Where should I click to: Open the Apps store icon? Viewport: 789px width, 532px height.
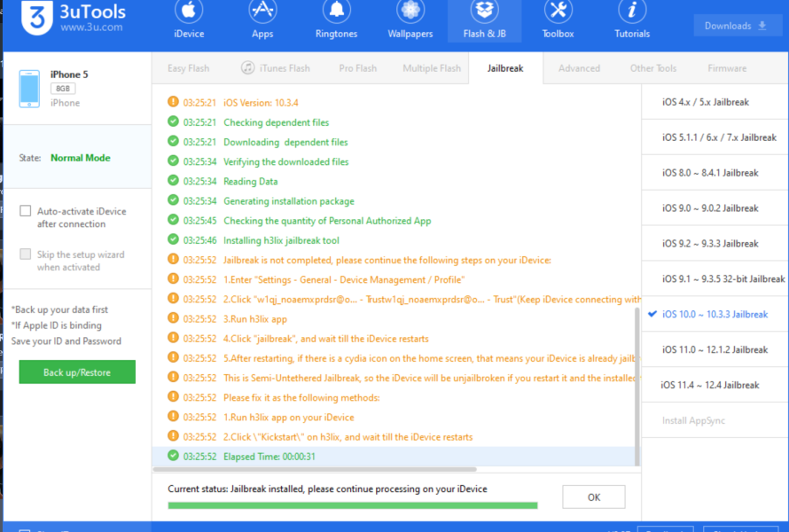click(262, 12)
